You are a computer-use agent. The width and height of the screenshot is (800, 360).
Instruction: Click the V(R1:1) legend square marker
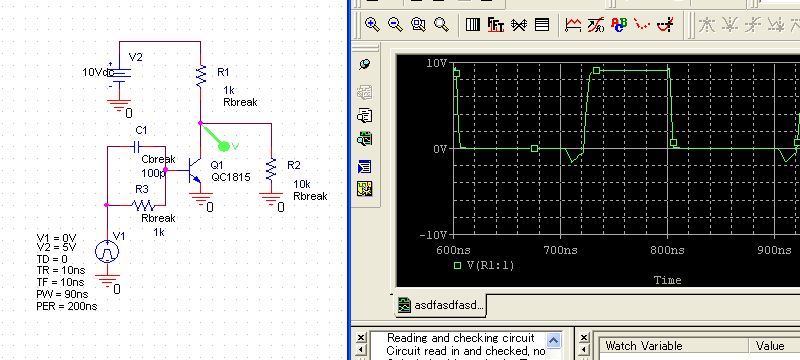tap(458, 266)
